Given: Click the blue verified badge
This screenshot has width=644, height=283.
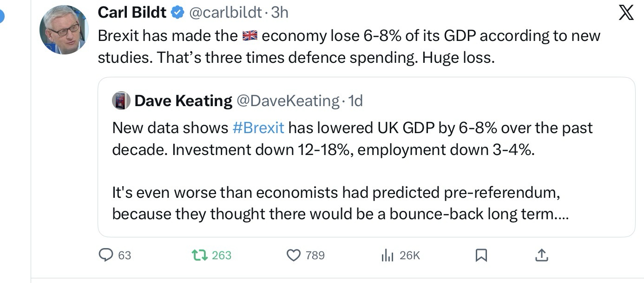Looking at the screenshot, I should (x=177, y=13).
